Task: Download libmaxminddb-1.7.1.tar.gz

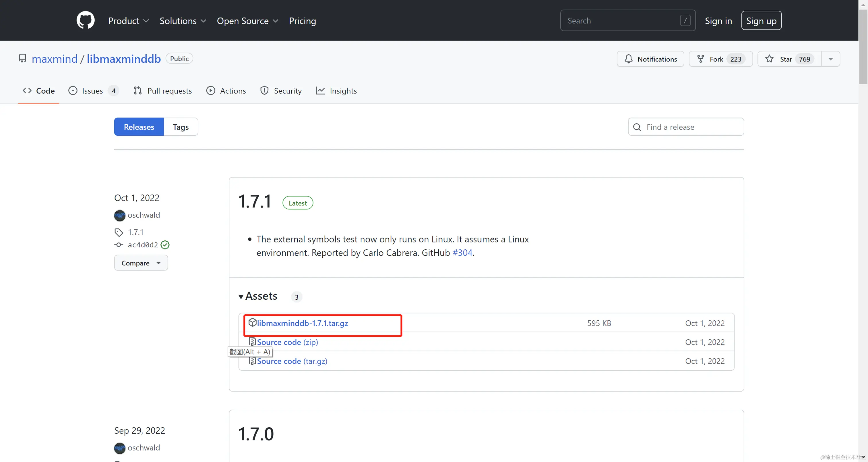Action: click(302, 323)
